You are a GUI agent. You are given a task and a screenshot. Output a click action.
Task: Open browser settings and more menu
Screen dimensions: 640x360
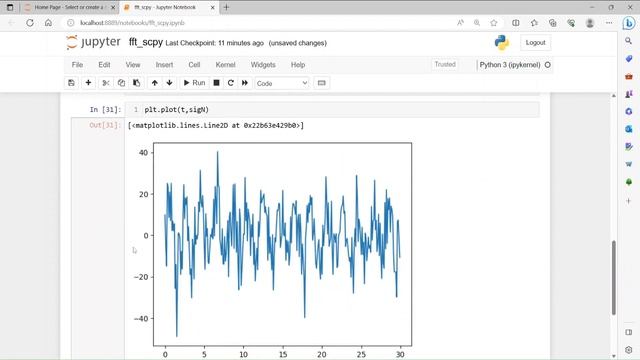pos(609,23)
